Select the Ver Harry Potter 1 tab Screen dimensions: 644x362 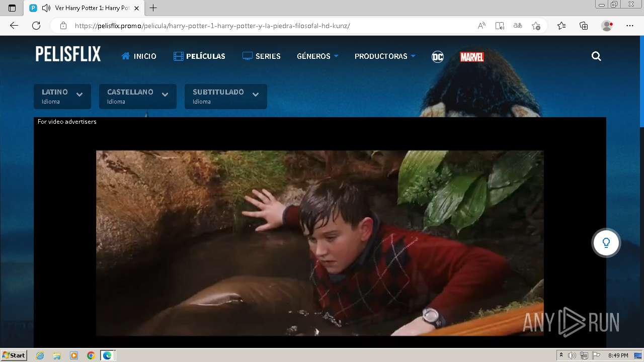tap(84, 8)
